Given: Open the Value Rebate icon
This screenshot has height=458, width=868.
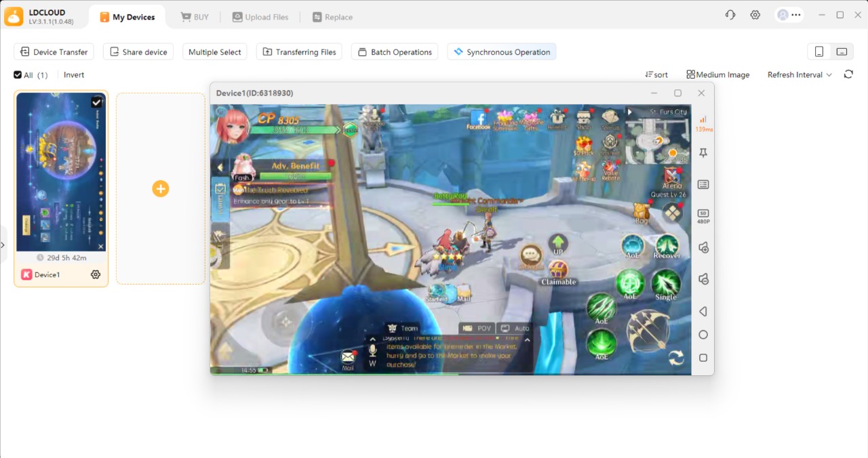Looking at the screenshot, I should tap(610, 169).
